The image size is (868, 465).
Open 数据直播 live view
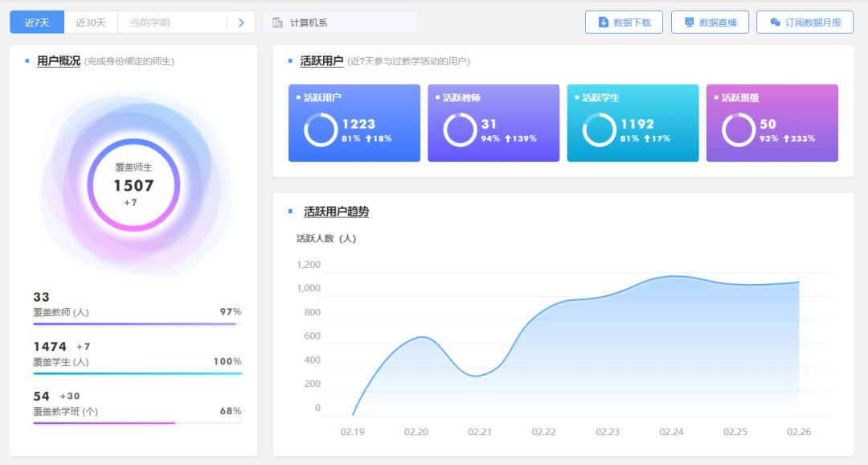point(710,23)
